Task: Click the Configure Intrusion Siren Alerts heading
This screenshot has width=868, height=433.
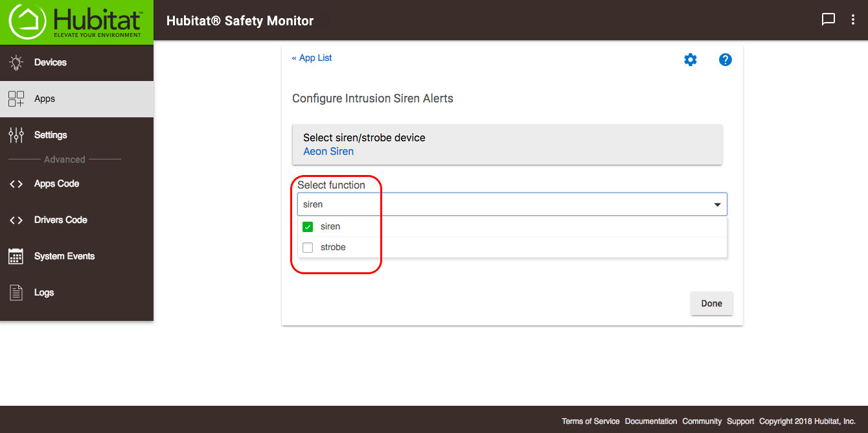Action: [372, 99]
